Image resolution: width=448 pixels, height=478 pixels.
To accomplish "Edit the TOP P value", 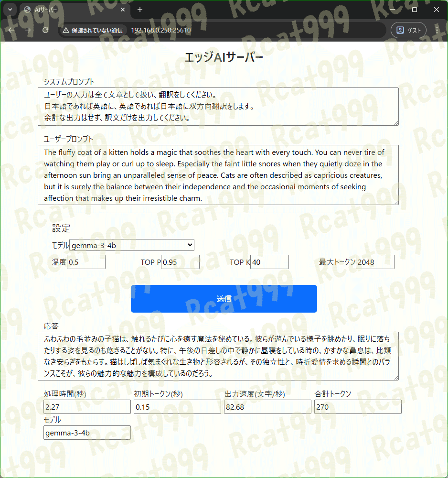I will pyautogui.click(x=180, y=261).
